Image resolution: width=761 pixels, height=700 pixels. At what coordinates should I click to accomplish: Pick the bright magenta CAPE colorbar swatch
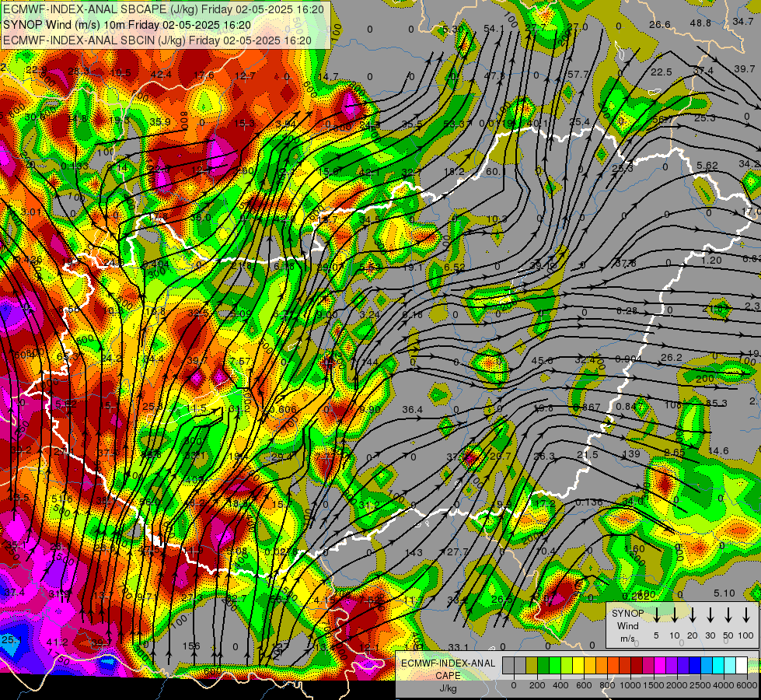660,666
